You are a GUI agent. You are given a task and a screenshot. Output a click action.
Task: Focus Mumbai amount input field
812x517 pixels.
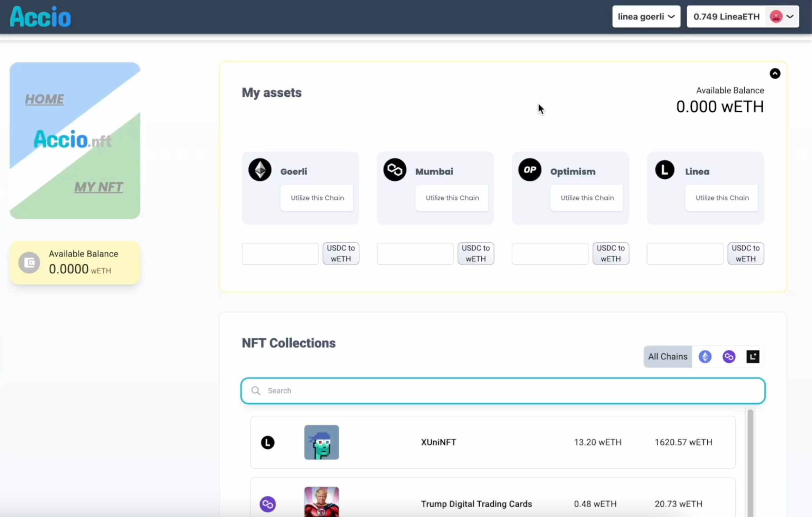coord(415,254)
